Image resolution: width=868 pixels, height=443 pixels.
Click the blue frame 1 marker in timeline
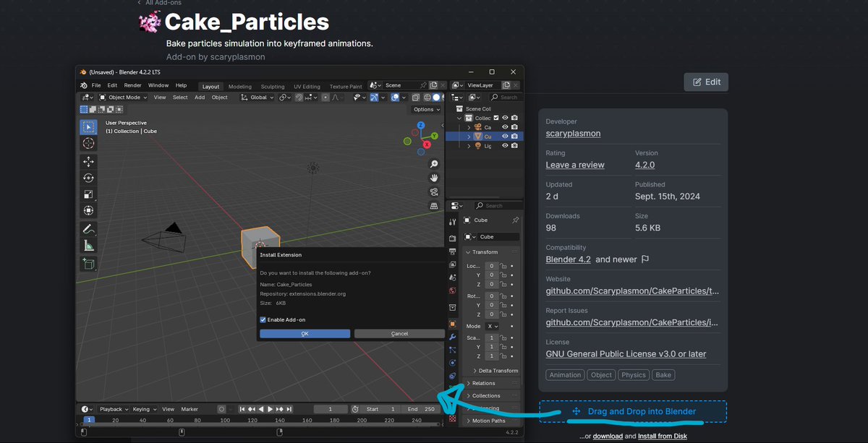88,419
